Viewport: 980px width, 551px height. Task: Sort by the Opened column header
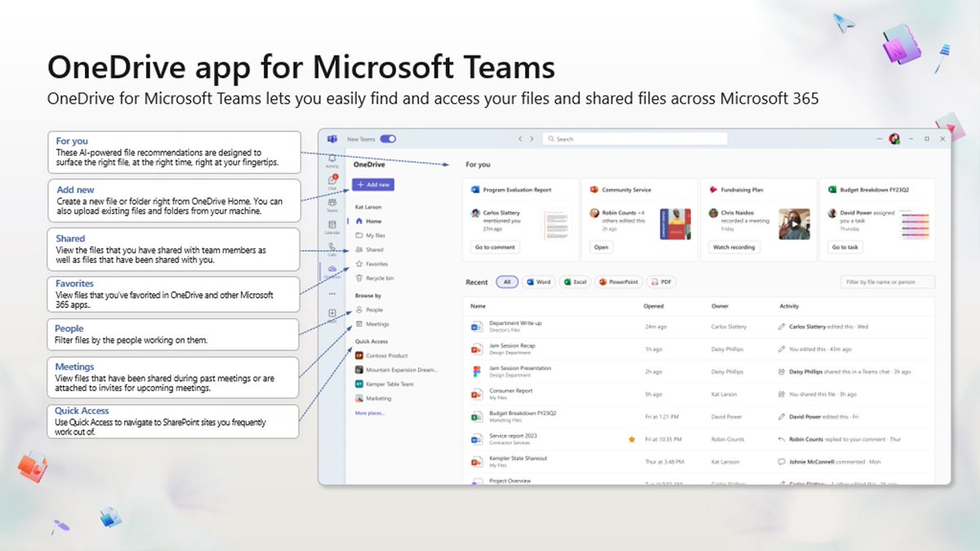(x=654, y=306)
